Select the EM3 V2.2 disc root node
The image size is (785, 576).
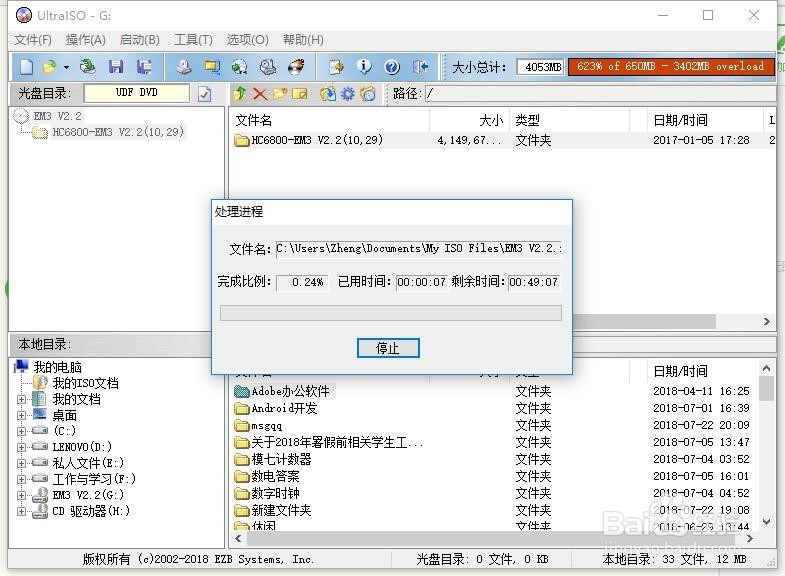point(57,116)
